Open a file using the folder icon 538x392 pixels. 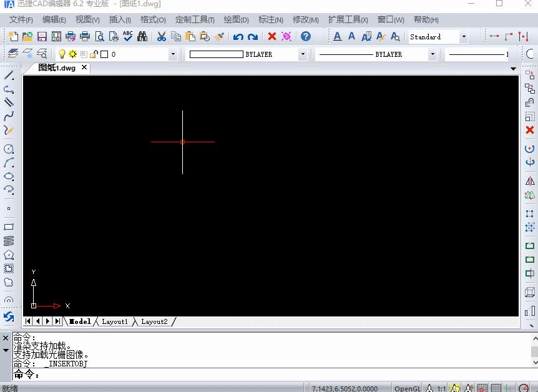click(x=27, y=36)
